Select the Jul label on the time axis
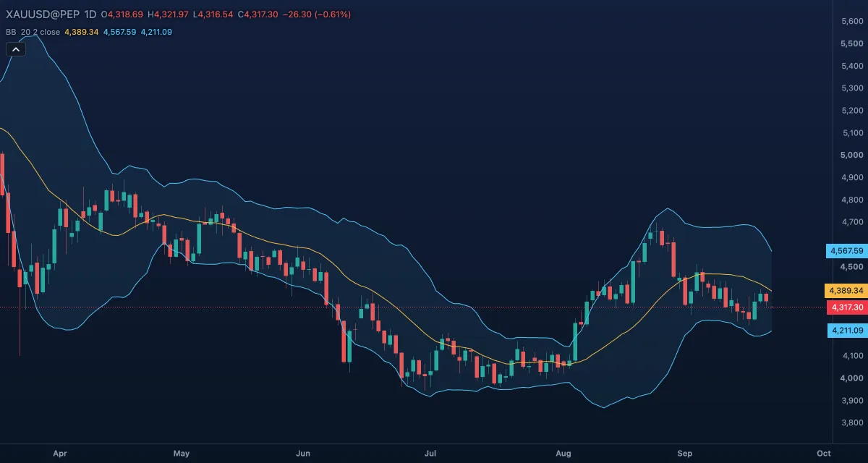 tap(430, 454)
